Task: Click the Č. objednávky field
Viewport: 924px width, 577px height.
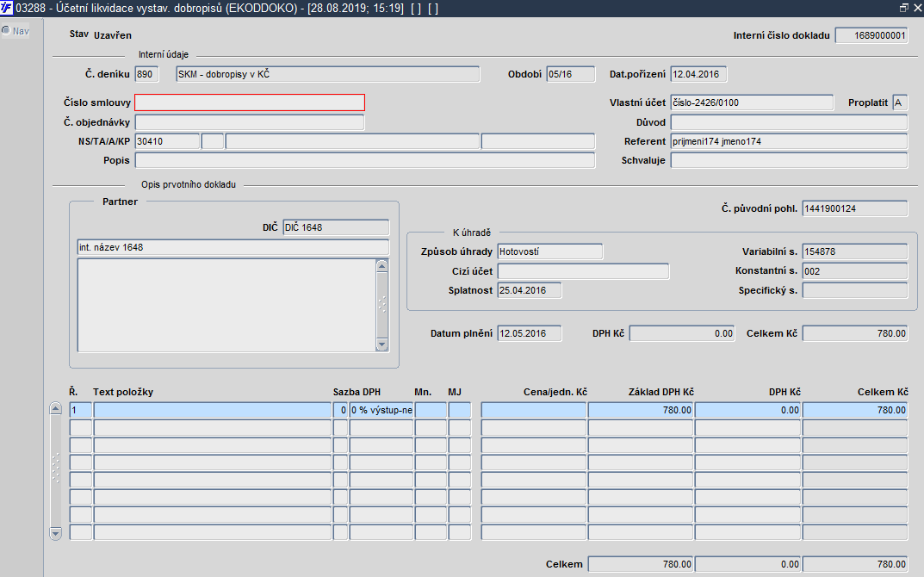Action: (250, 122)
